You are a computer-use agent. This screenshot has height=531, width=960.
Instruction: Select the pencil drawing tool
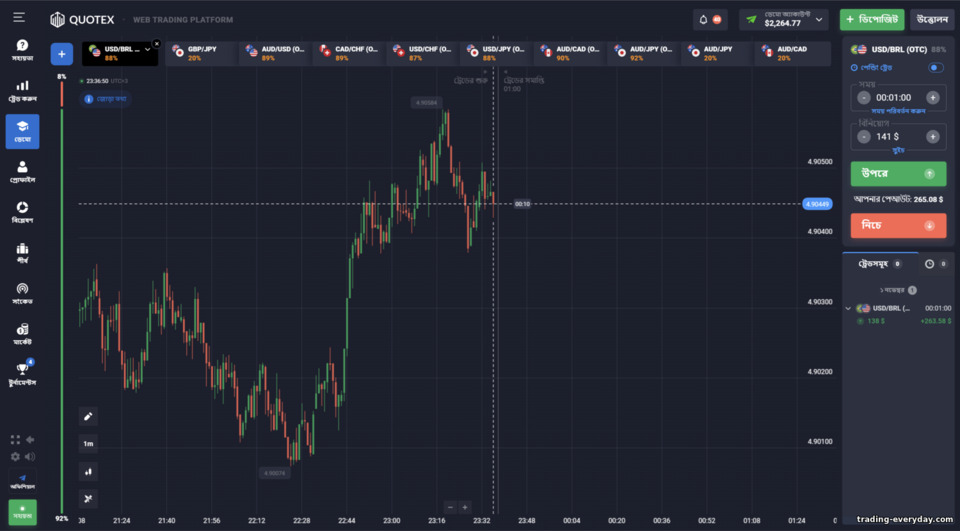tap(88, 416)
